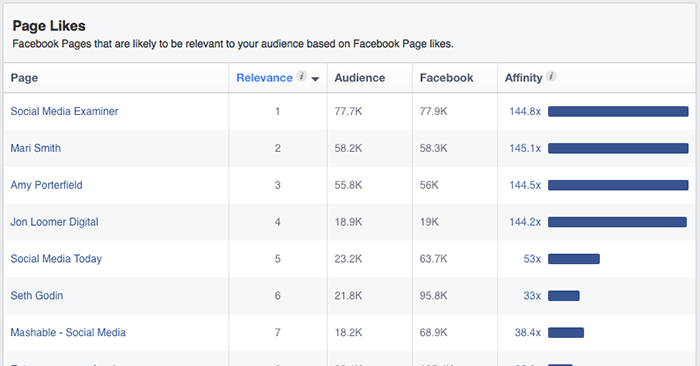Click the Facebook column header
Viewport: 700px width, 366px height.
click(446, 78)
